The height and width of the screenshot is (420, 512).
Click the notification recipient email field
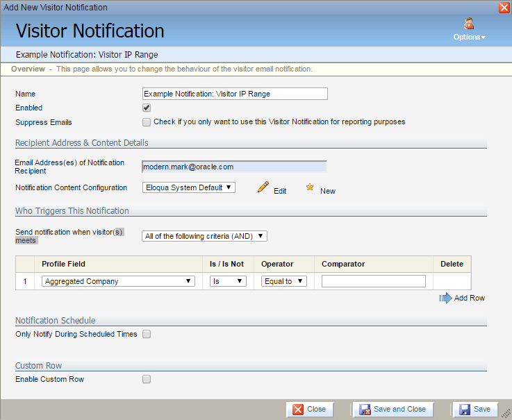[234, 167]
